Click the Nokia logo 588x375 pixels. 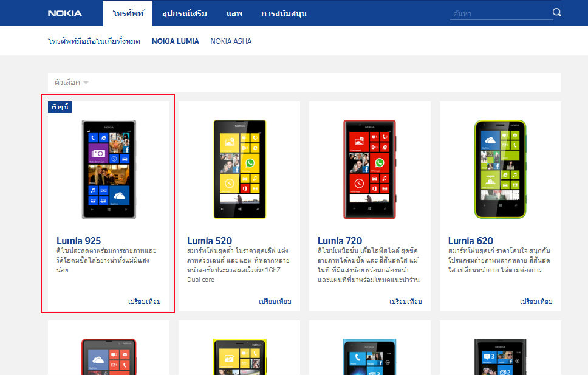tap(65, 13)
